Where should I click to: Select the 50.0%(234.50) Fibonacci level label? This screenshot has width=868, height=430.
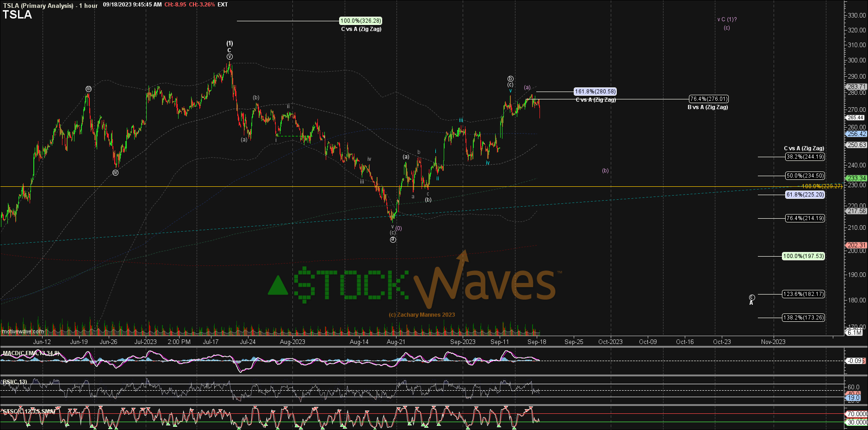coord(805,176)
